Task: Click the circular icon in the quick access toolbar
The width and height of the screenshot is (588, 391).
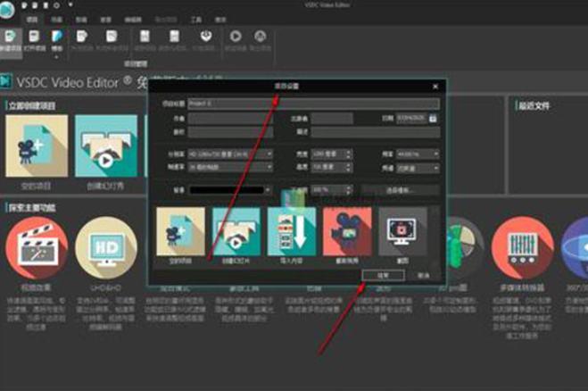Action: [x=56, y=5]
